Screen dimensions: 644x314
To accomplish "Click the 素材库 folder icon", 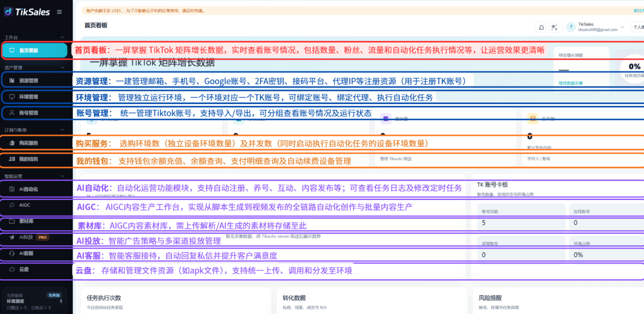I will click(11, 221).
